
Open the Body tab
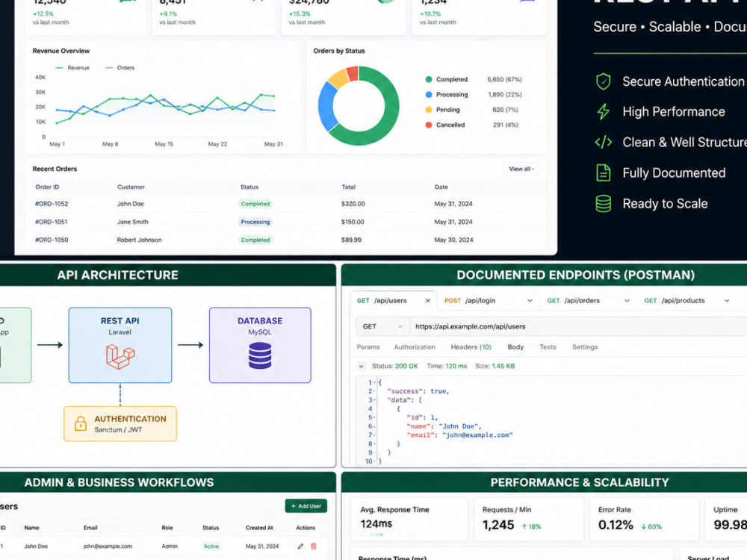[515, 347]
